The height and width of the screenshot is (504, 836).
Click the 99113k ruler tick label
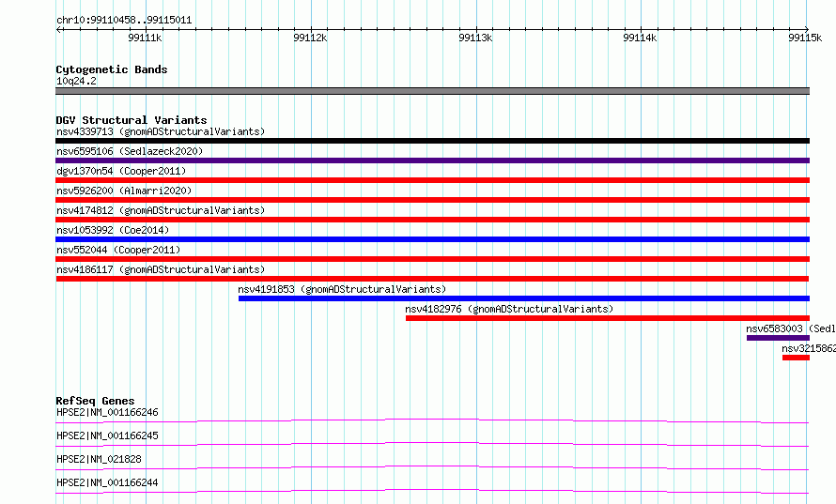[x=475, y=38]
